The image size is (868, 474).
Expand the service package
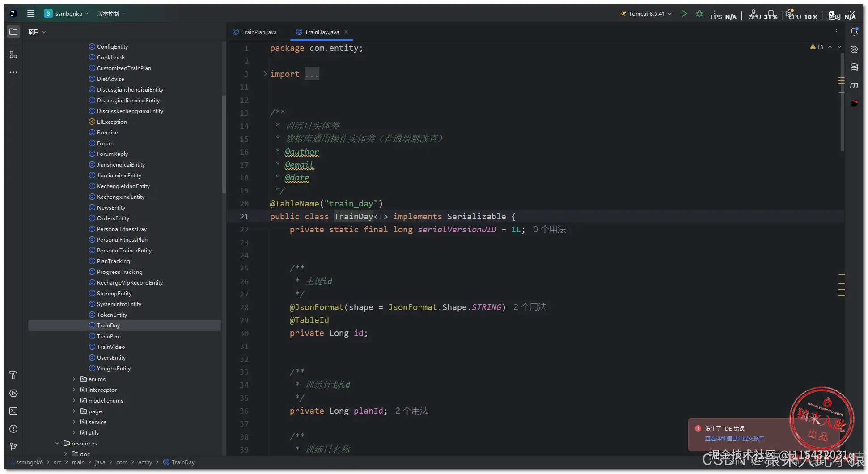pyautogui.click(x=74, y=422)
